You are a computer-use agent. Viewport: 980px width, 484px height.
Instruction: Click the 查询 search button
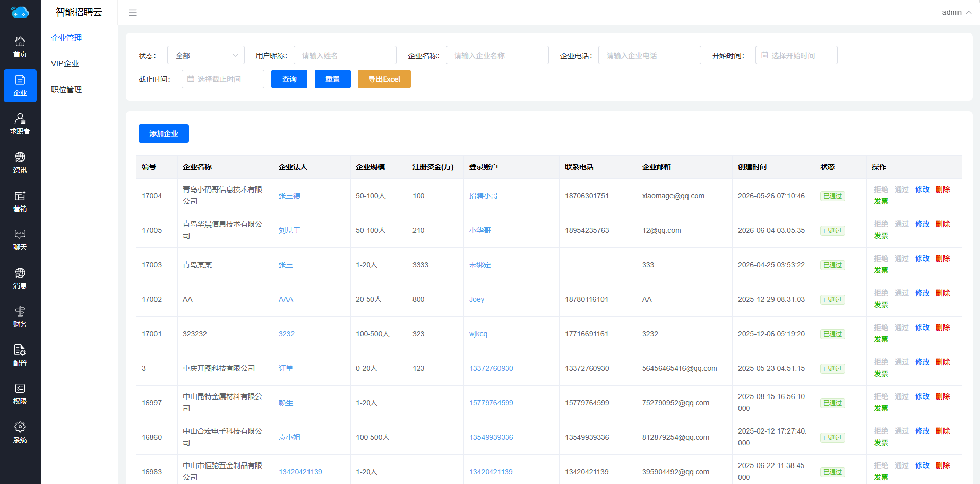(289, 79)
